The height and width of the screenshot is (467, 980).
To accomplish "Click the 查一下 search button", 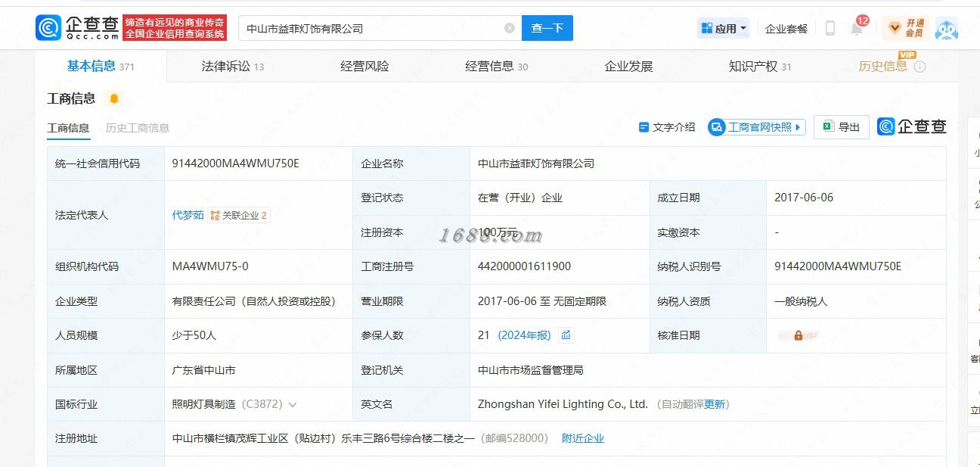I will pyautogui.click(x=547, y=28).
